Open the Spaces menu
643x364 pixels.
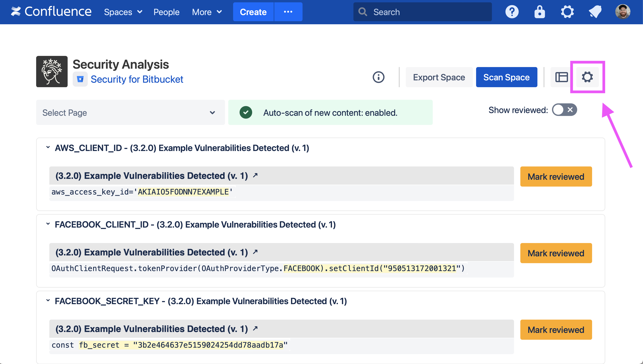tap(123, 12)
